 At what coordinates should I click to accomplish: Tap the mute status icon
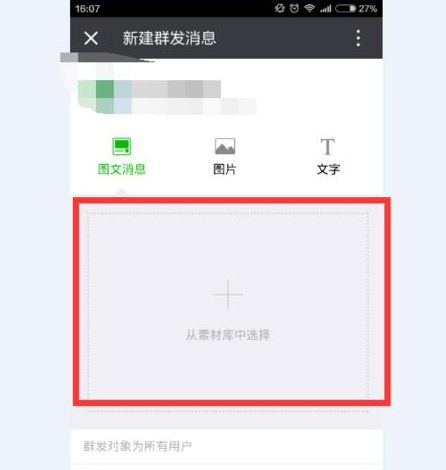pos(280,8)
